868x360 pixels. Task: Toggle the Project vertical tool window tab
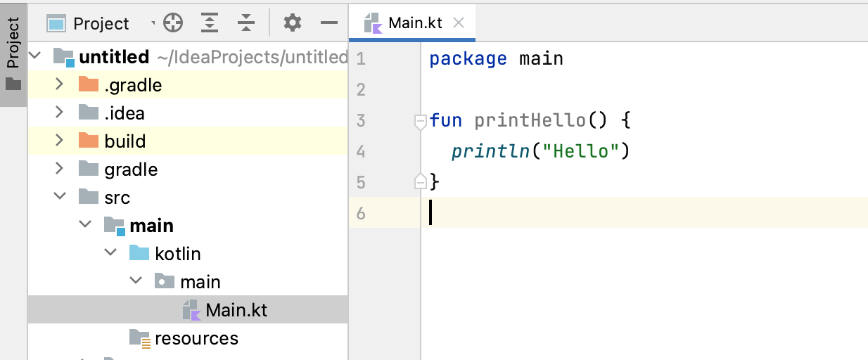13,54
